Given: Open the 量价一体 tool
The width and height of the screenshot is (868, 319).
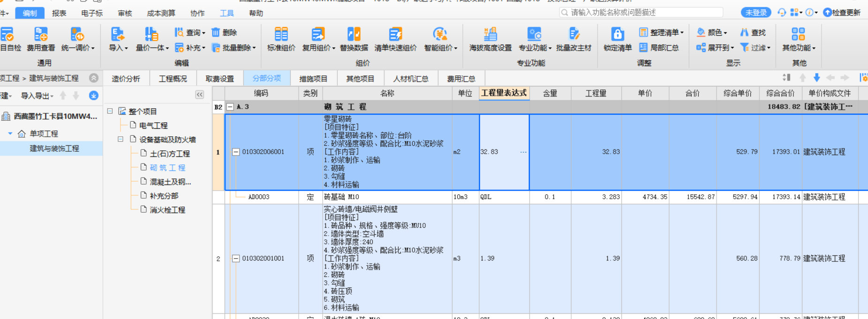Looking at the screenshot, I should pyautogui.click(x=151, y=39).
